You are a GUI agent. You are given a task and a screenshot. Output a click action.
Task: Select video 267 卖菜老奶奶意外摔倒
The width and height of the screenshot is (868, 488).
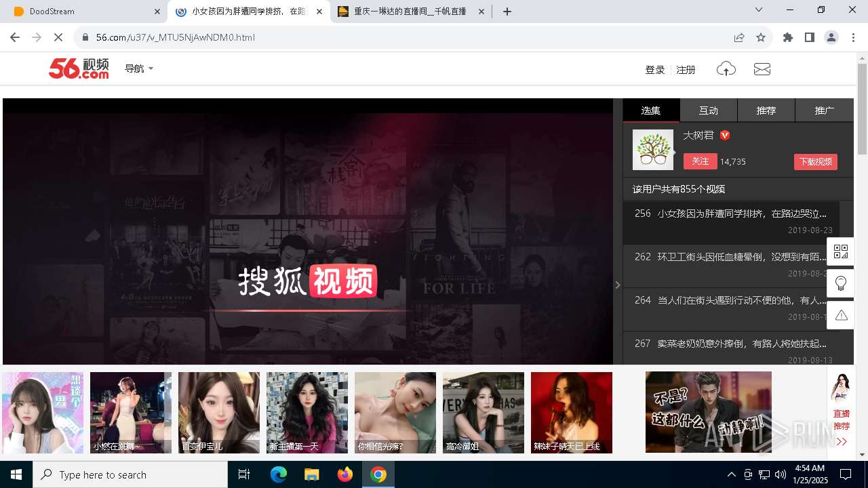coord(731,349)
